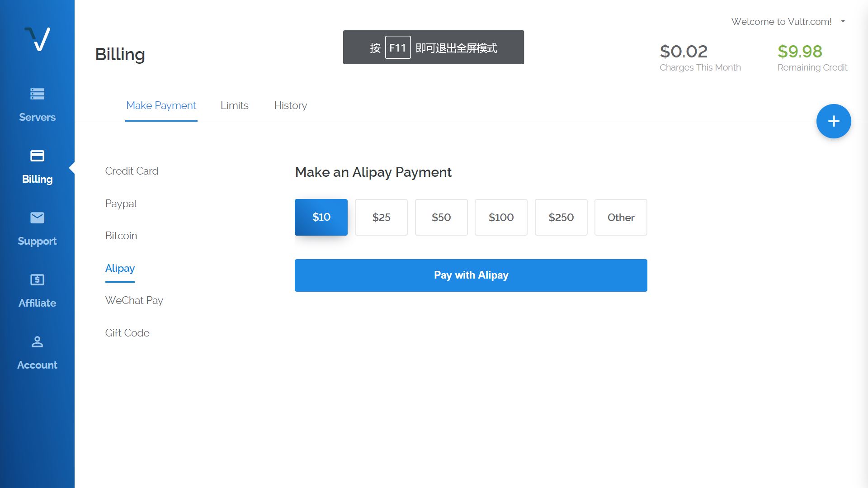868x488 pixels.
Task: Switch to the Limits tab
Action: [234, 105]
